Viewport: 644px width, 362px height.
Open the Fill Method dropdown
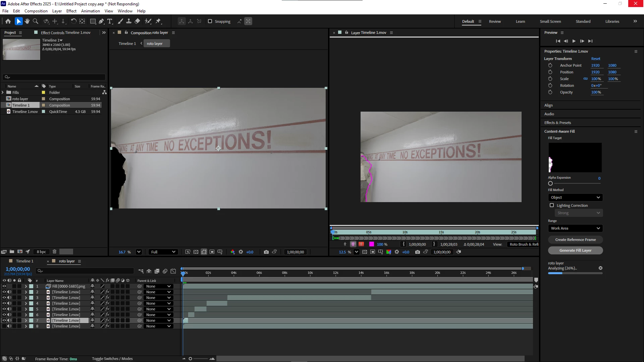[x=575, y=197]
